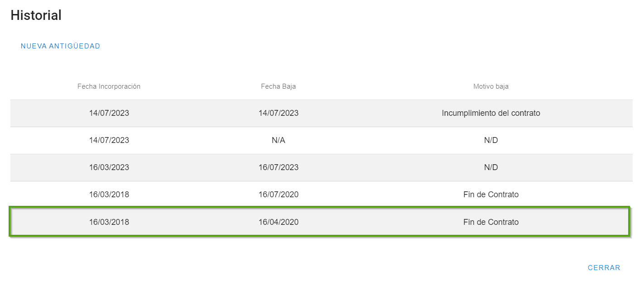
Task: Click the N/A Fecha Baja cell
Action: point(278,140)
